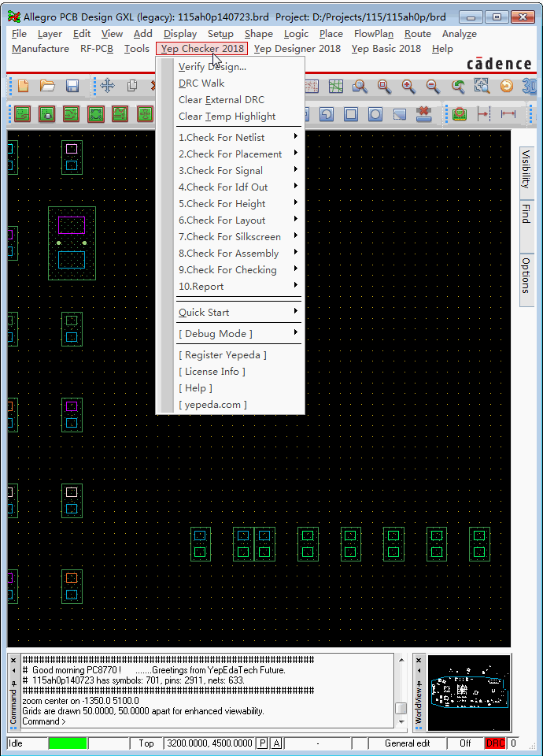Expand Quick Start submenu arrow
Viewport: 543px width, 756px height.
point(296,311)
